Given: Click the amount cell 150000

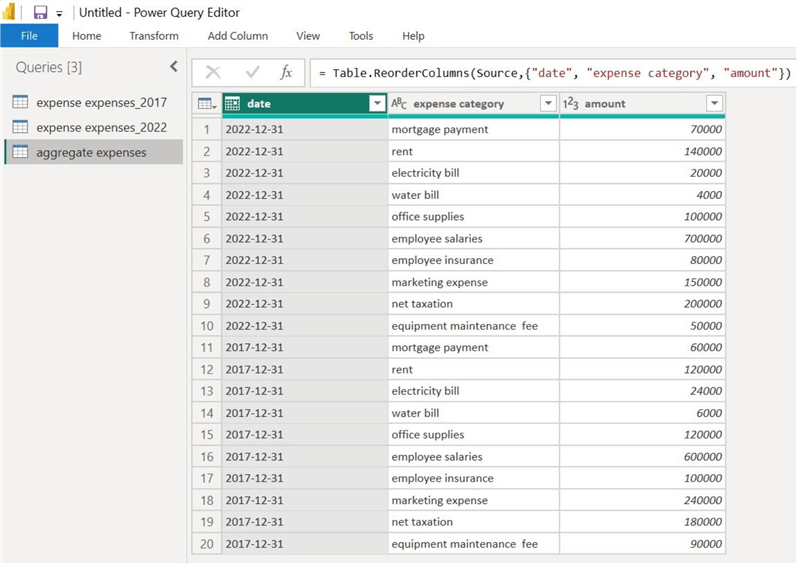Looking at the screenshot, I should click(642, 282).
